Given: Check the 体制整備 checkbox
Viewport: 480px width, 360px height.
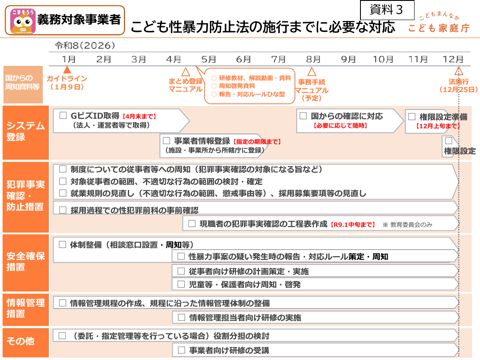Looking at the screenshot, I should tap(62, 244).
